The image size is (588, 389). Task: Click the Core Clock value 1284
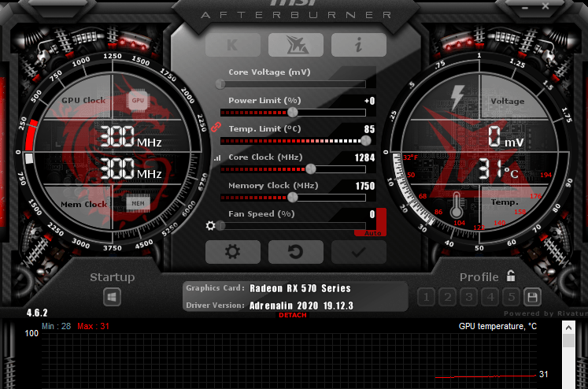tap(364, 157)
